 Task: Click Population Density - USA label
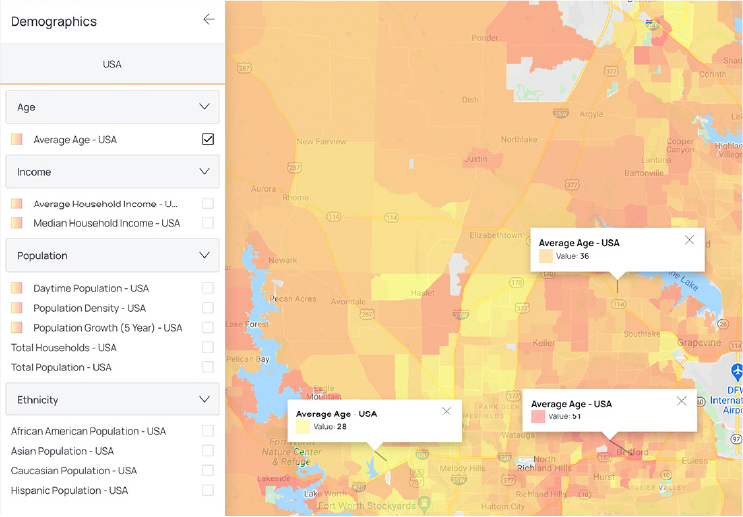coord(90,308)
